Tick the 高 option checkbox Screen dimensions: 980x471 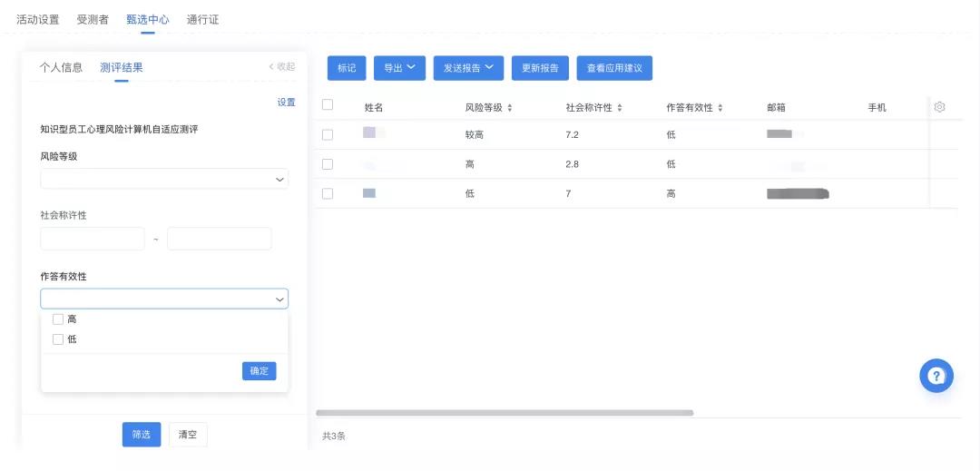tap(58, 319)
